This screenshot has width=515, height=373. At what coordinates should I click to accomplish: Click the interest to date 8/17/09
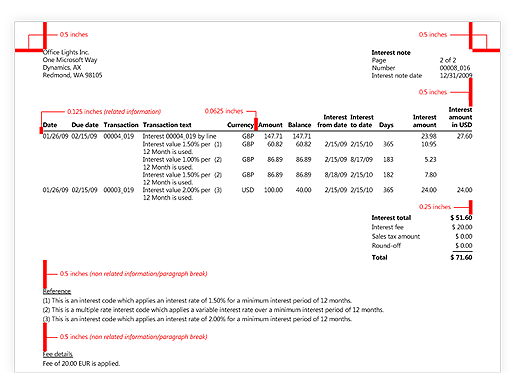(361, 160)
